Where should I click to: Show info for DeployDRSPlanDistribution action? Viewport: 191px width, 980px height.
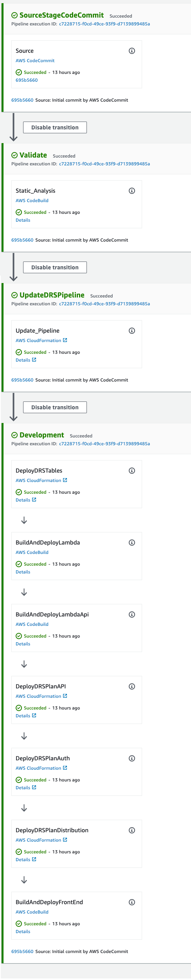coord(132,830)
